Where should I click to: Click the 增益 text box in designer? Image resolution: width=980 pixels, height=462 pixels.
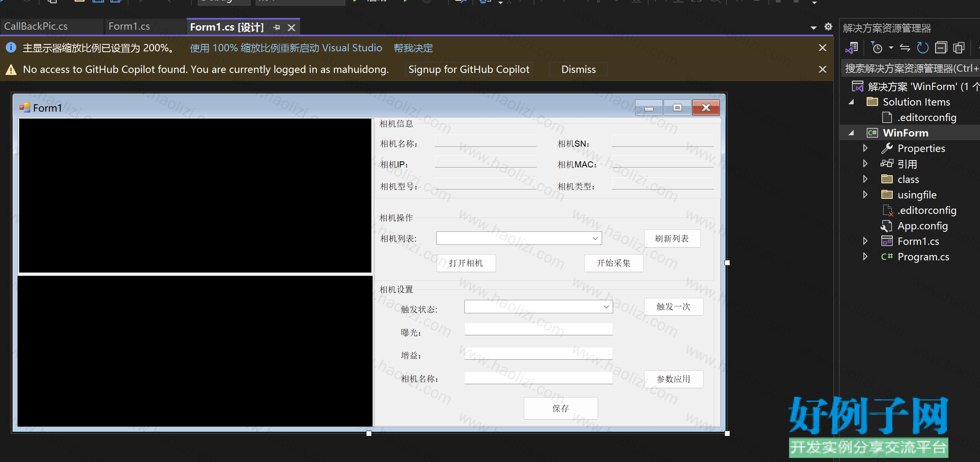[x=539, y=354]
